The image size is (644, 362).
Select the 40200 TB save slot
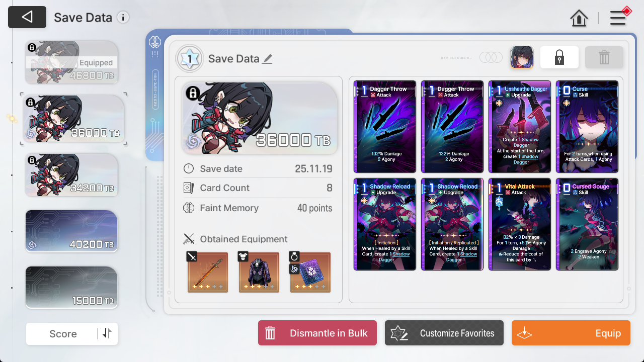click(71, 231)
